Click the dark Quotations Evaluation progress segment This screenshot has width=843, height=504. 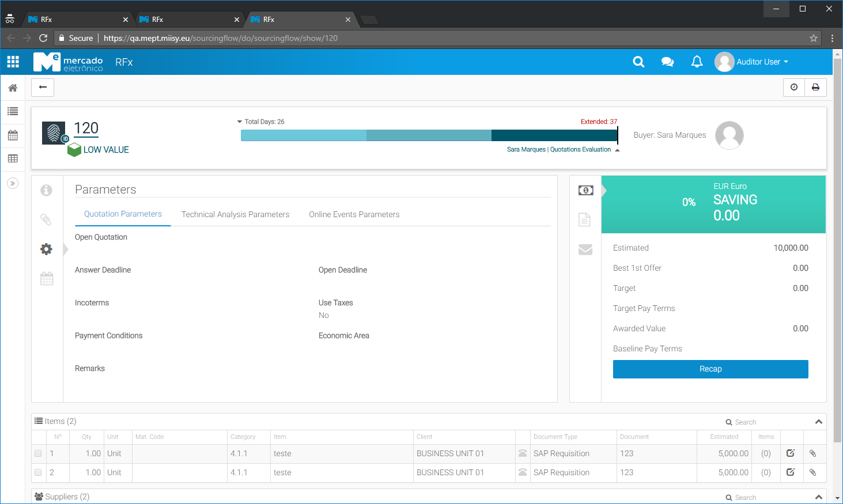point(553,135)
